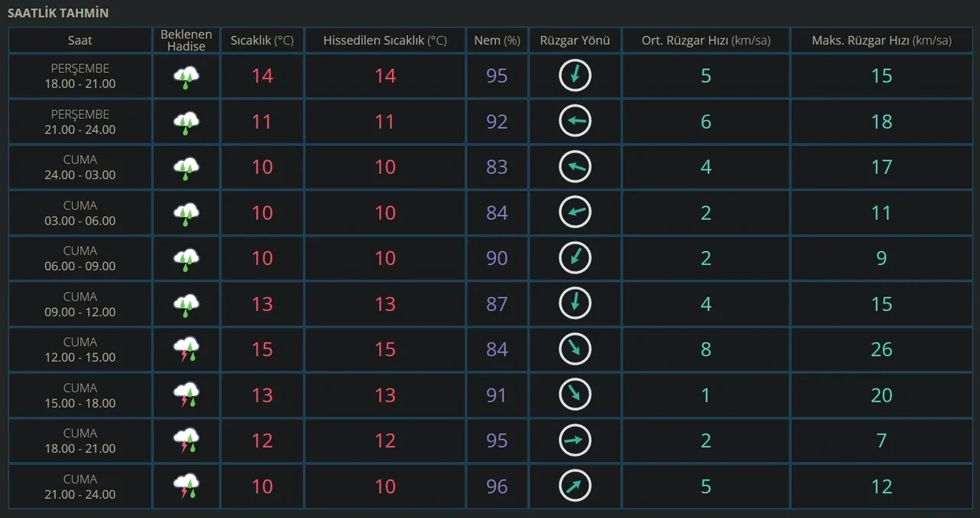The width and height of the screenshot is (980, 518).
Task: Click the wind direction arrow for Cuma 09.00 - 12.00
Action: (575, 303)
